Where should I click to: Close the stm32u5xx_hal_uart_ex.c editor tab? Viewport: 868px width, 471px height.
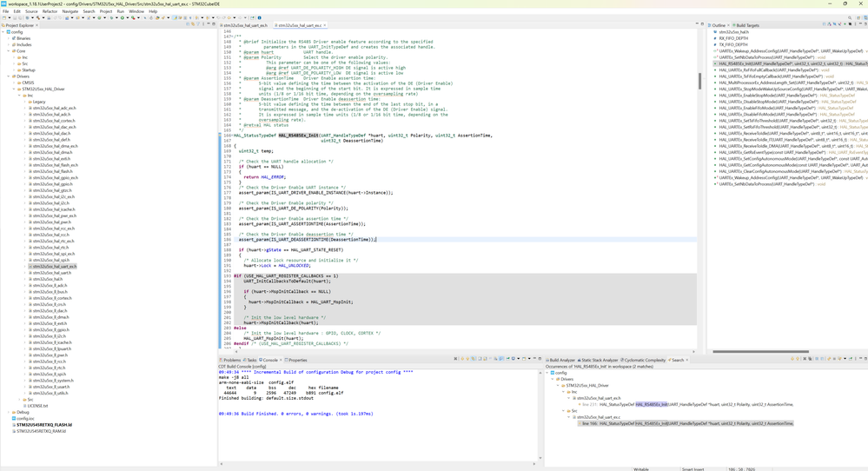pos(325,25)
